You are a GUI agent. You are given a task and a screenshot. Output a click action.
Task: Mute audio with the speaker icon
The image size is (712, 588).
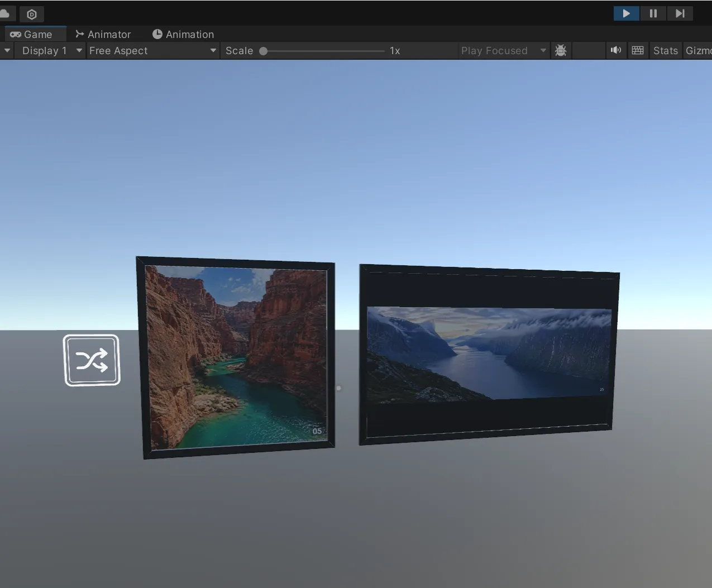[x=615, y=50]
